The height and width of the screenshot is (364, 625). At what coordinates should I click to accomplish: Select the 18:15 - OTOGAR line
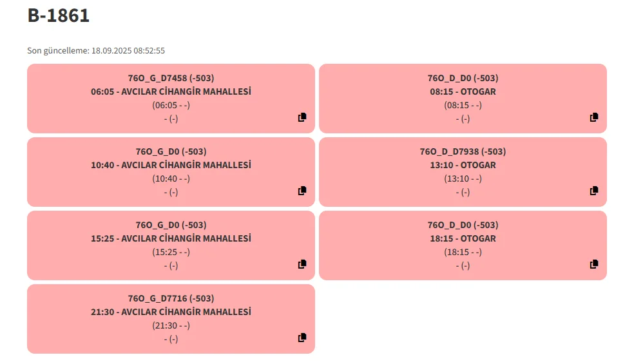(463, 238)
